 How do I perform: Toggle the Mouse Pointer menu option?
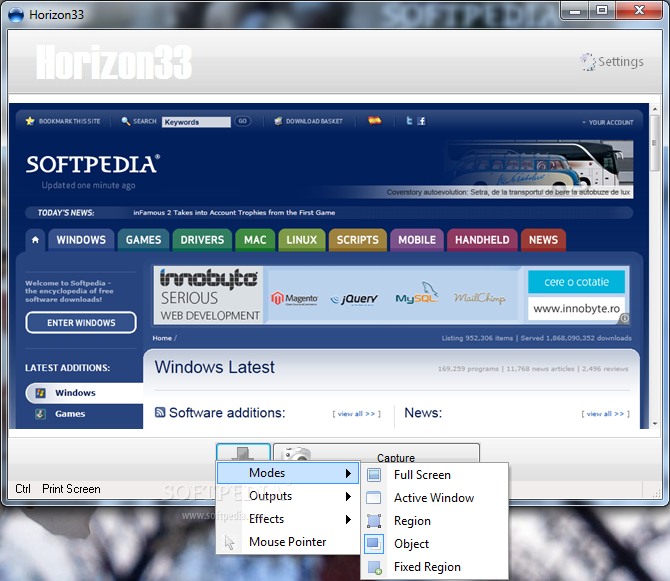288,542
